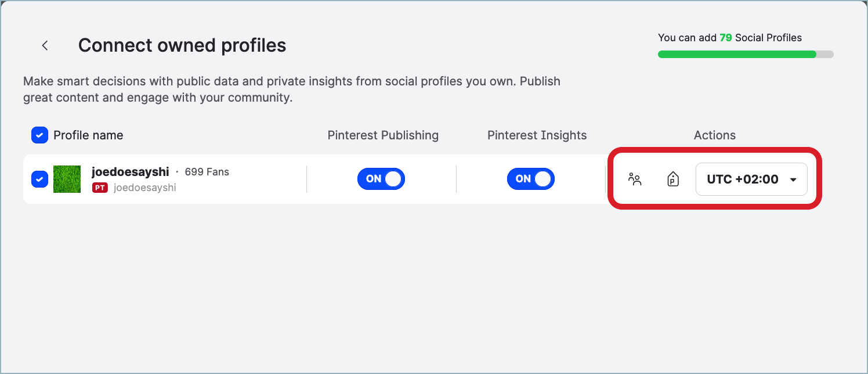The height and width of the screenshot is (374, 868).
Task: Click the green social profiles progress bar
Action: pos(737,54)
